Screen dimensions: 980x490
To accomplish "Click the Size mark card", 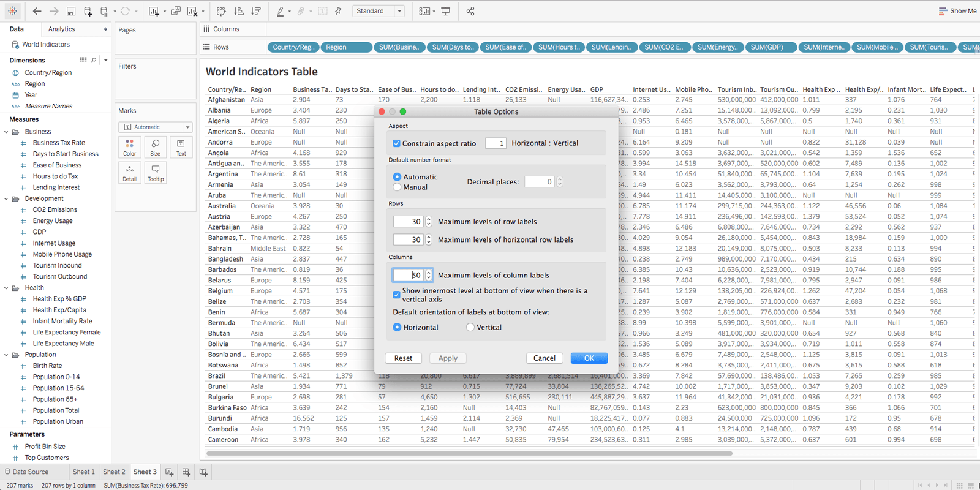I will (x=156, y=148).
